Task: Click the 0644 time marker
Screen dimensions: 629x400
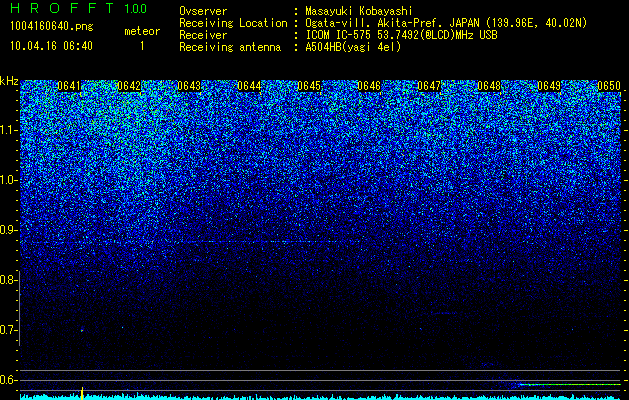Action: point(249,86)
